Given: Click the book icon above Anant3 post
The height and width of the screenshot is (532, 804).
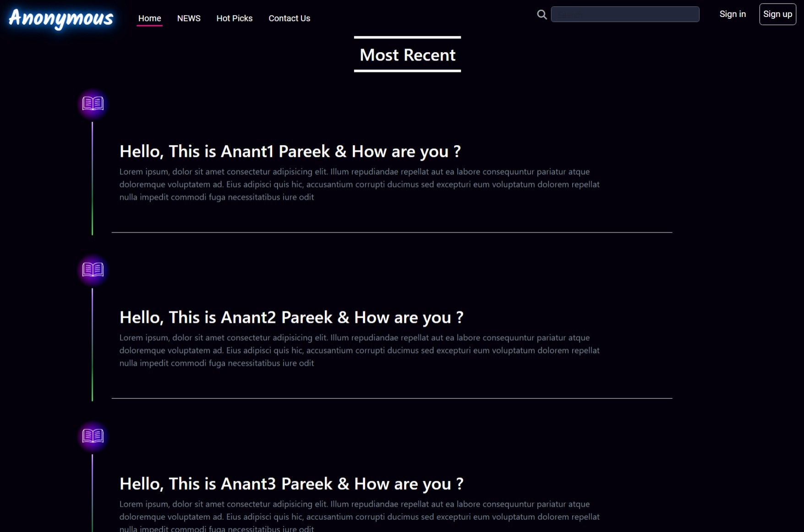Looking at the screenshot, I should [93, 436].
